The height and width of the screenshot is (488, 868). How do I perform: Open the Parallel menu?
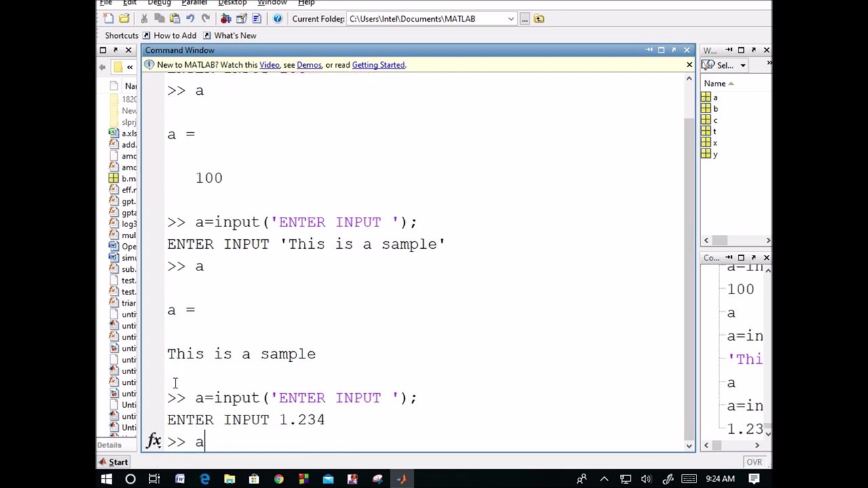[194, 3]
